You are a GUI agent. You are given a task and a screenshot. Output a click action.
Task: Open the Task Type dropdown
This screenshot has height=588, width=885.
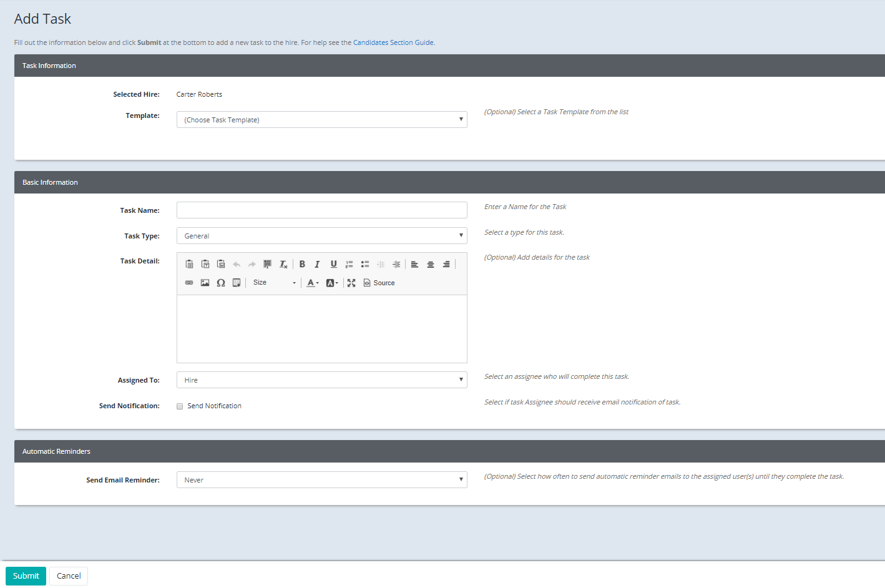pyautogui.click(x=321, y=235)
